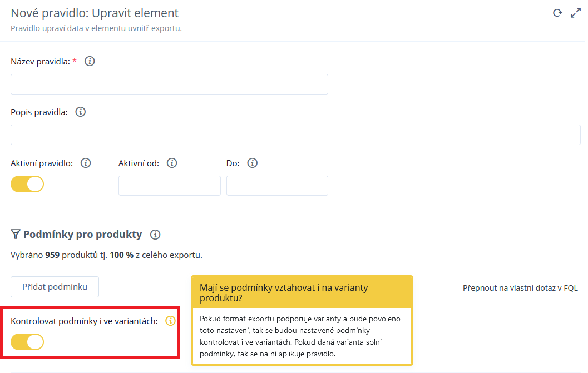Open Přepnout na vlastní dotaz v FQL link
The image size is (588, 373).
[x=520, y=288]
